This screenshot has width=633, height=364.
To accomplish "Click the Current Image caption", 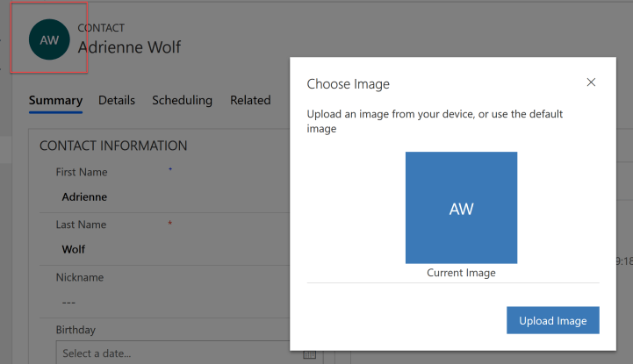I will click(x=461, y=273).
